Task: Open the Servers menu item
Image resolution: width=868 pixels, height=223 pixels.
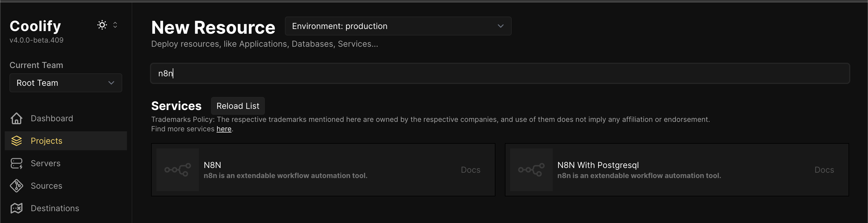Action: [x=66, y=163]
